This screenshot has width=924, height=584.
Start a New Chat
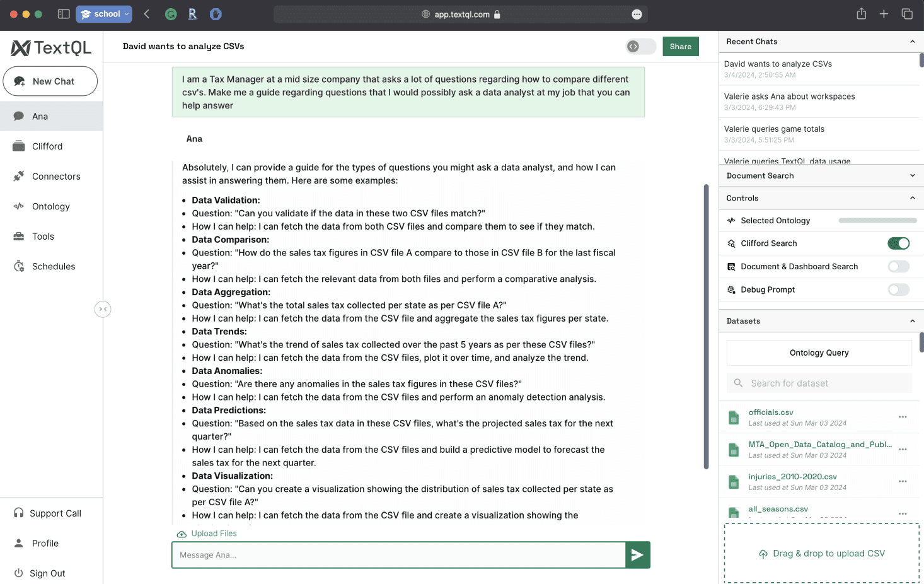point(50,81)
